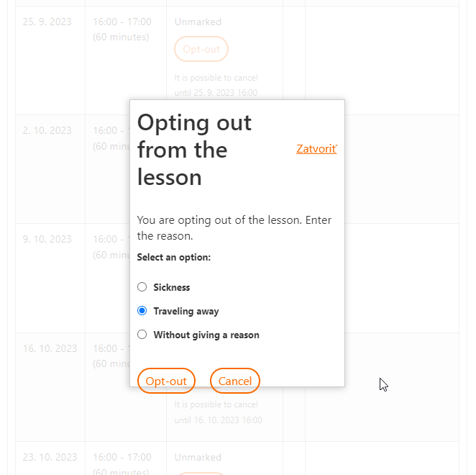Click the Without giving a reason label
Viewport: 476px width, 475px height.
click(x=206, y=335)
